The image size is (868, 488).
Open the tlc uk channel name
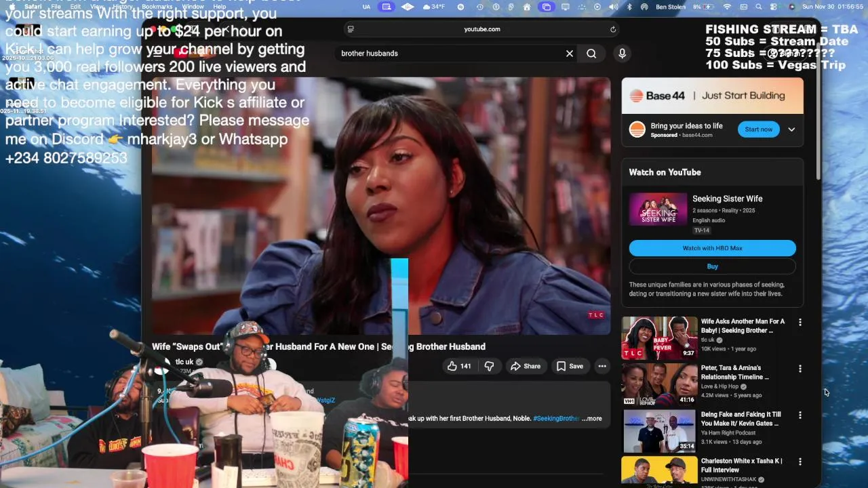(x=184, y=362)
